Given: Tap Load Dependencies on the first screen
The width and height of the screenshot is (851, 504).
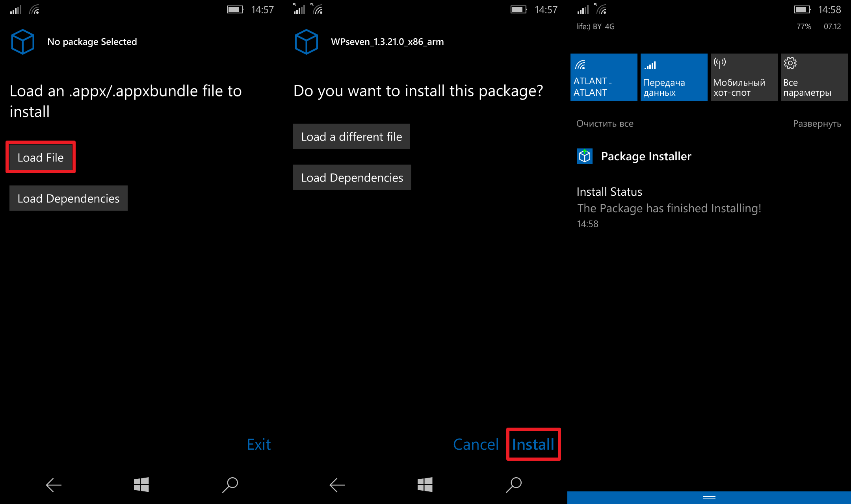Looking at the screenshot, I should coord(69,198).
